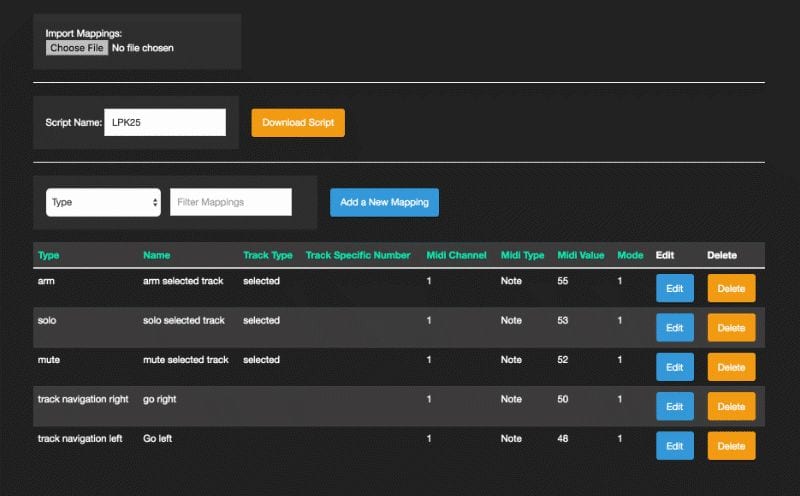Delete the mute selected track mapping
Viewport: 800px width, 496px height.
731,367
